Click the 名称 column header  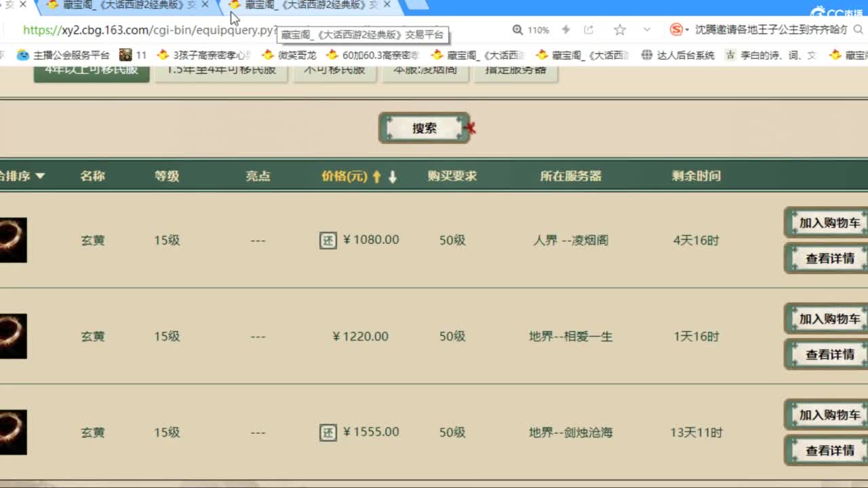click(93, 176)
